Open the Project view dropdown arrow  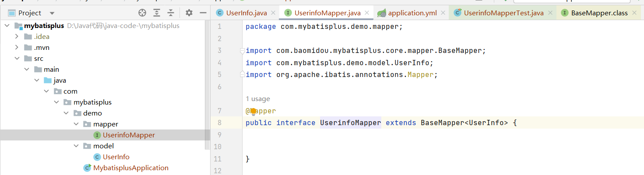click(52, 13)
